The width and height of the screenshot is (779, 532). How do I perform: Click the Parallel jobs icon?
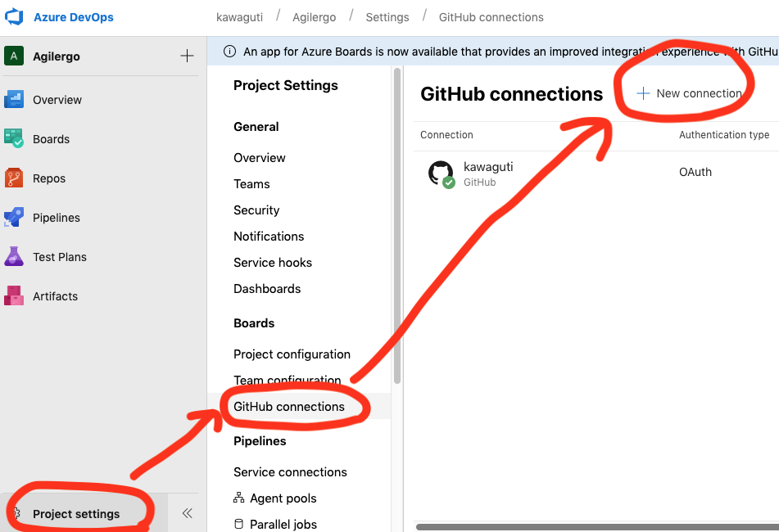point(239,524)
